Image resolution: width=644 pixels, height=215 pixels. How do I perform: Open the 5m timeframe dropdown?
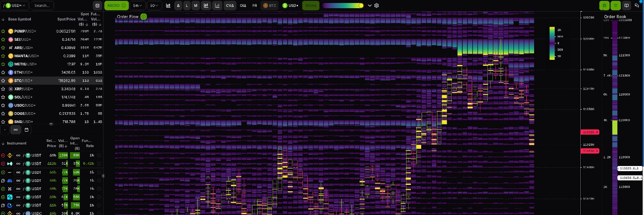pos(137,6)
